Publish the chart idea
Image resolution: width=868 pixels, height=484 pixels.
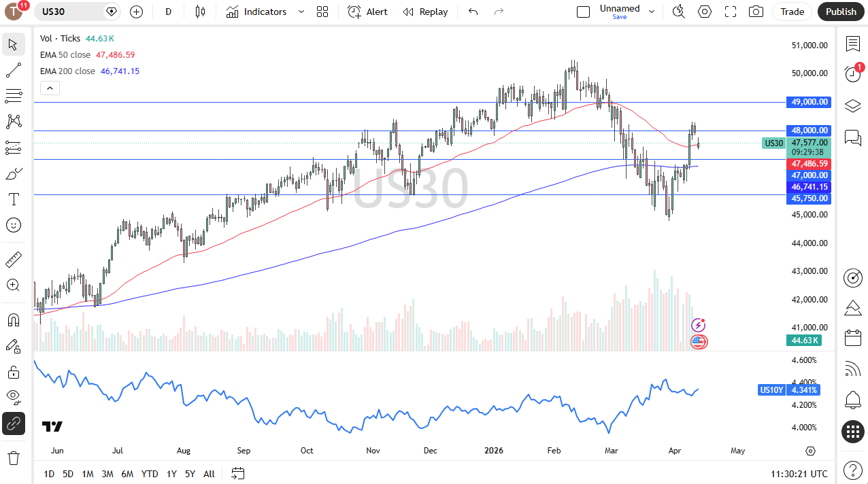841,12
